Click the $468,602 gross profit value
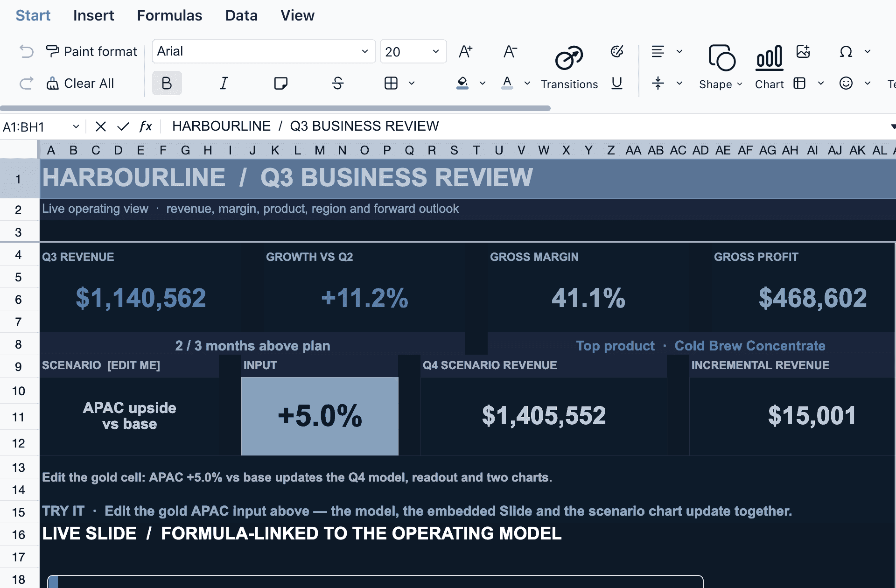The image size is (896, 588). click(812, 298)
